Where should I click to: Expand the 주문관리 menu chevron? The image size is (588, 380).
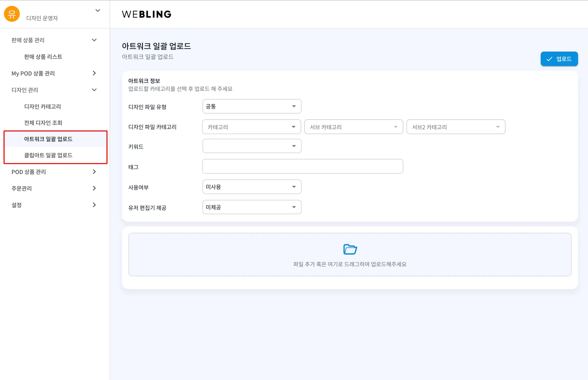click(94, 188)
